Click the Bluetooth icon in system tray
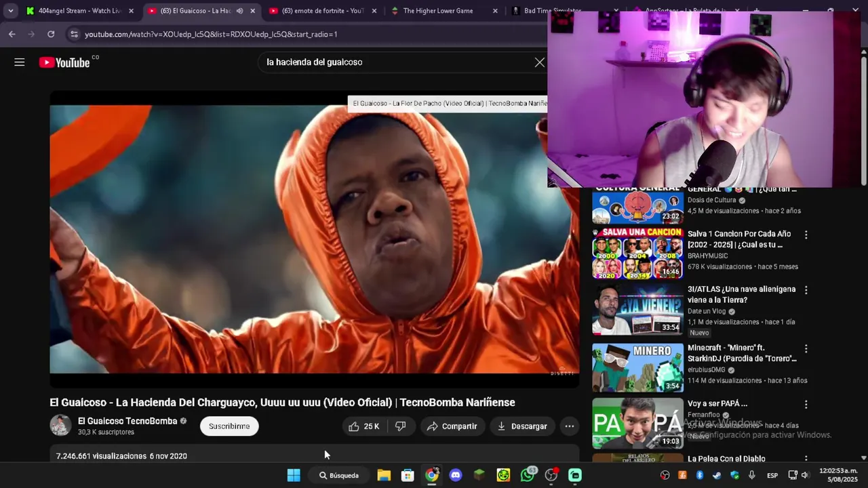This screenshot has width=868, height=488. pyautogui.click(x=700, y=475)
